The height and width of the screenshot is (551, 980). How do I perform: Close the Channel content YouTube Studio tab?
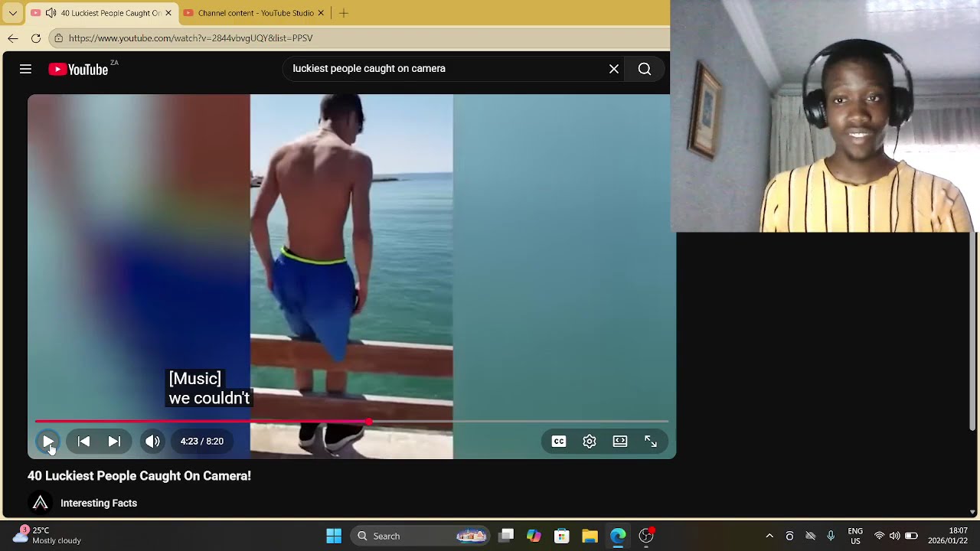[x=321, y=13]
